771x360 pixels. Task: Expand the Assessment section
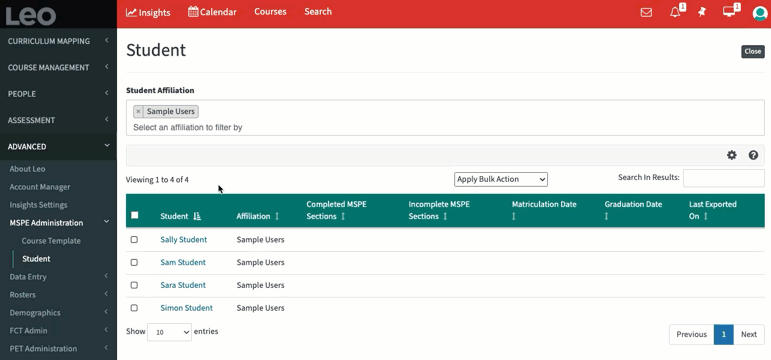pyautogui.click(x=58, y=120)
